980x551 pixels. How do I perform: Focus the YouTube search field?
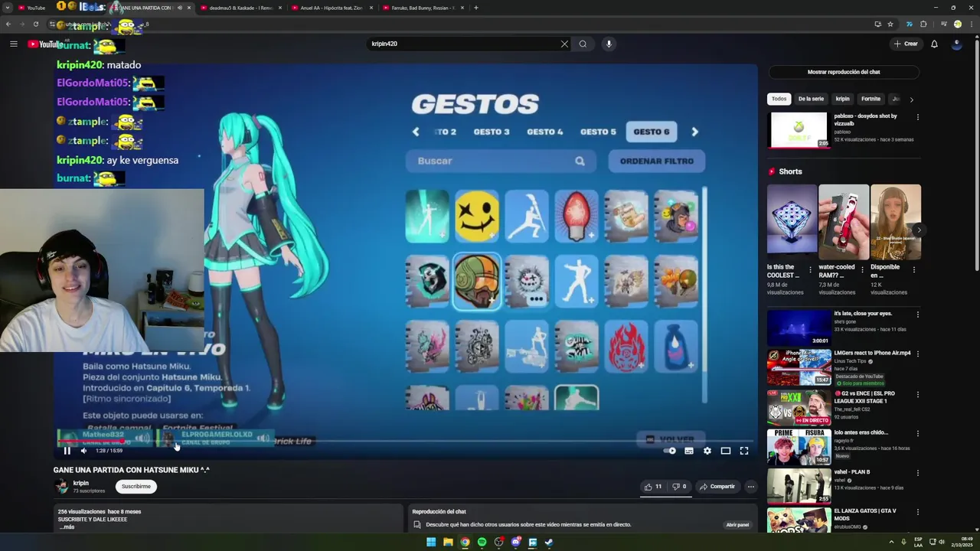click(463, 44)
